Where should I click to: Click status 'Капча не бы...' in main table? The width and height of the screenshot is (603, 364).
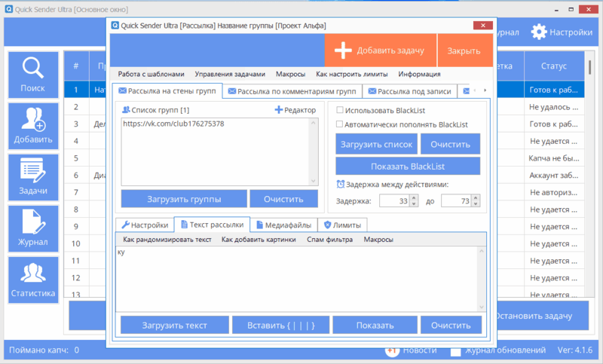click(554, 158)
